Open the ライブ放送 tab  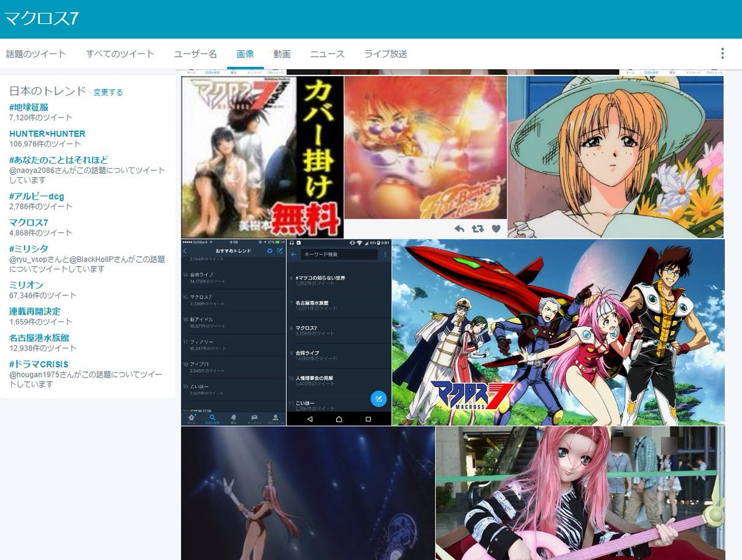coord(386,54)
